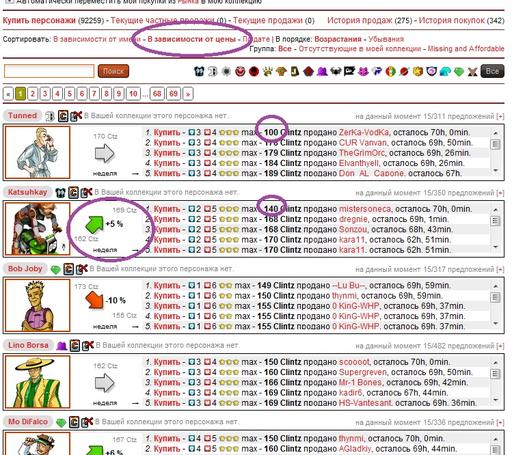Filter by the black-and-white shirt clan icon
512x455 pixels.
(x=199, y=71)
